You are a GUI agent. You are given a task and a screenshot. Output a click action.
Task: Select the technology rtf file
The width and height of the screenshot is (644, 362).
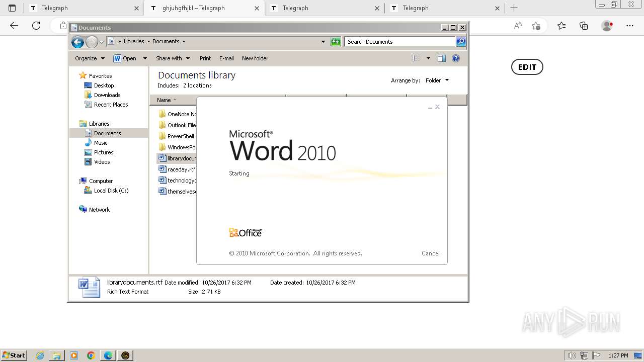point(177,180)
